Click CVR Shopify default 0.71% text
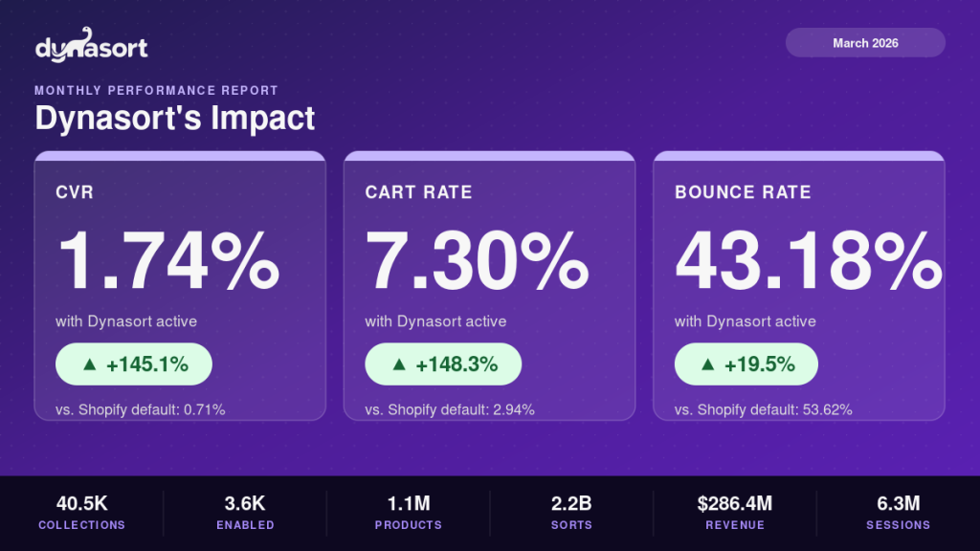Viewport: 980px width, 551px height. pos(141,409)
